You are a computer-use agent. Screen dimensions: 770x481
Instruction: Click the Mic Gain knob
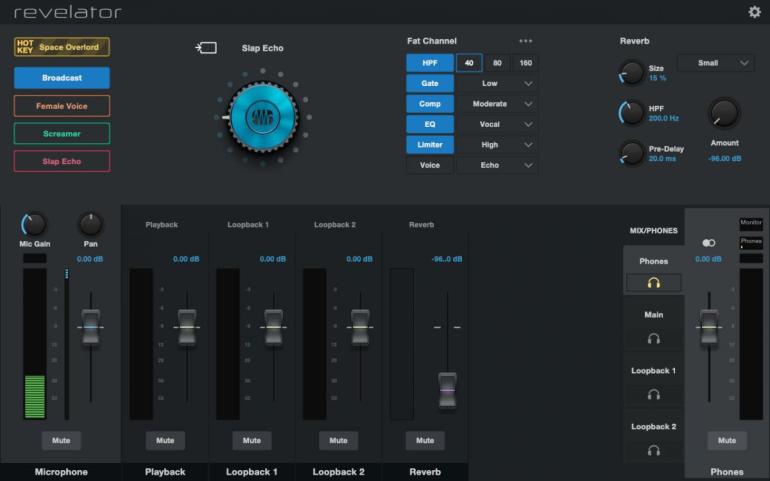pyautogui.click(x=34, y=225)
